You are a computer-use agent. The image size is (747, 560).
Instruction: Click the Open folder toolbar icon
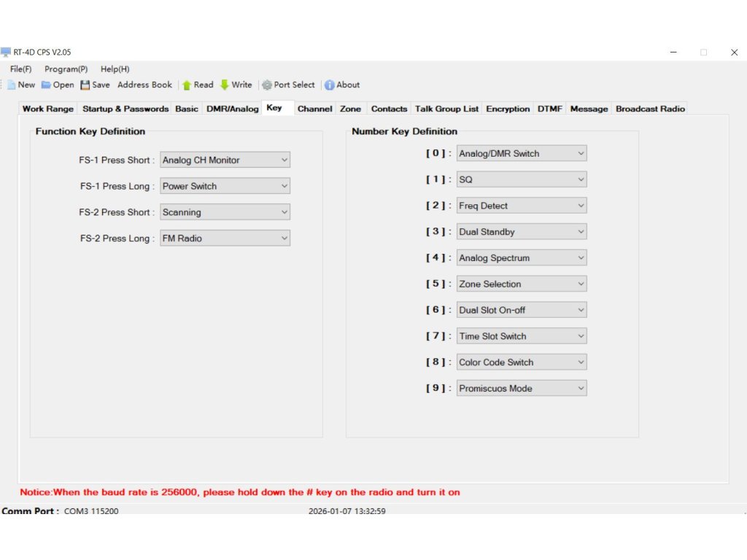click(46, 85)
